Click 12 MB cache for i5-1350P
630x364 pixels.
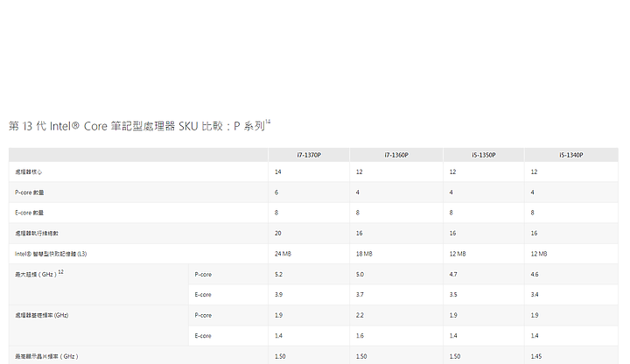pyautogui.click(x=458, y=254)
